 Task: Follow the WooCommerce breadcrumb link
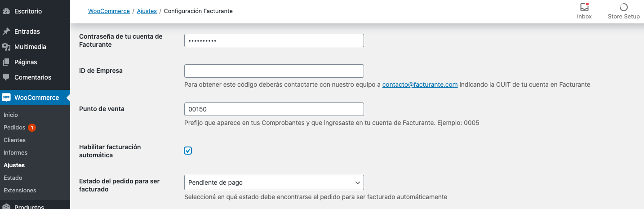click(109, 11)
